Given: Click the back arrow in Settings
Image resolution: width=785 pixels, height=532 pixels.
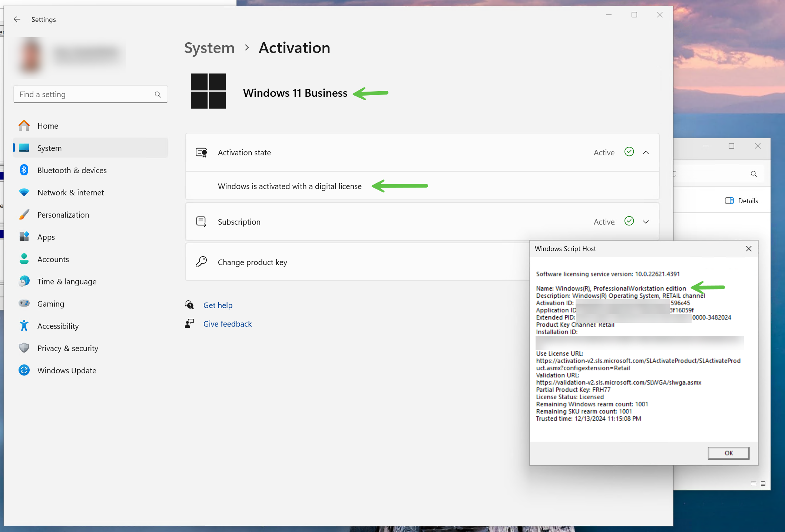Looking at the screenshot, I should [x=17, y=19].
